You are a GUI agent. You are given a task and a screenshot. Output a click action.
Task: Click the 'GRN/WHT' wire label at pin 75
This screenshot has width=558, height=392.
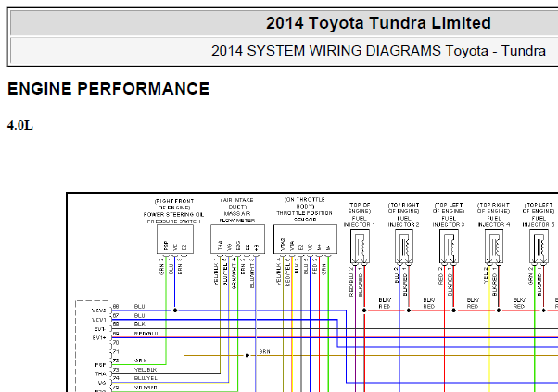(147, 387)
